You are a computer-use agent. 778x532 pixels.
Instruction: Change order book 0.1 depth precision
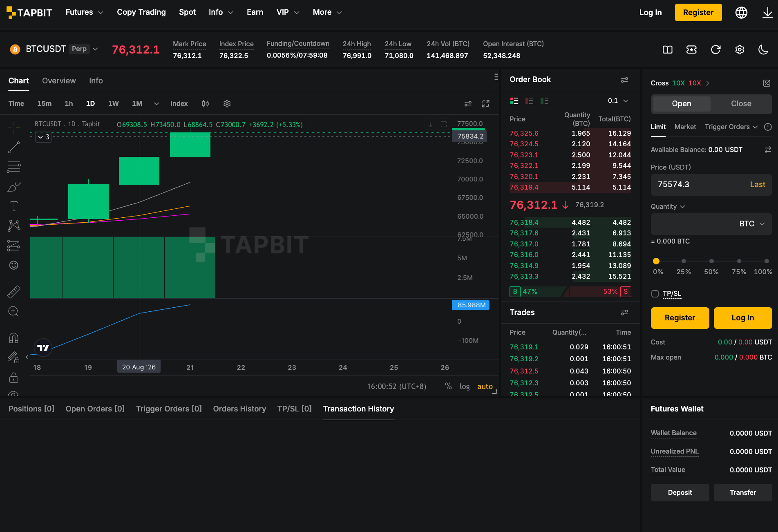618,101
